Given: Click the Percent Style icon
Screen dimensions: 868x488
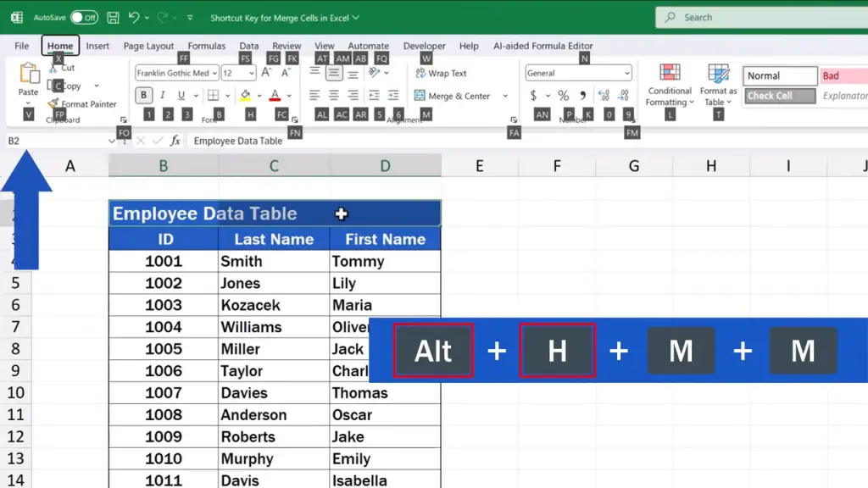Looking at the screenshot, I should coord(563,96).
